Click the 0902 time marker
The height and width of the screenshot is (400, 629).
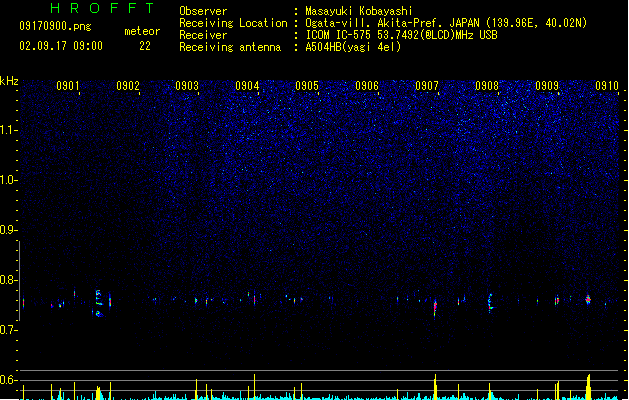128,86
